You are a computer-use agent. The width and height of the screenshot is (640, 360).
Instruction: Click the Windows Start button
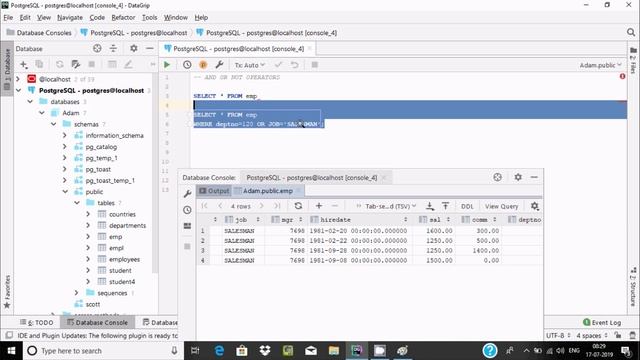[11, 350]
